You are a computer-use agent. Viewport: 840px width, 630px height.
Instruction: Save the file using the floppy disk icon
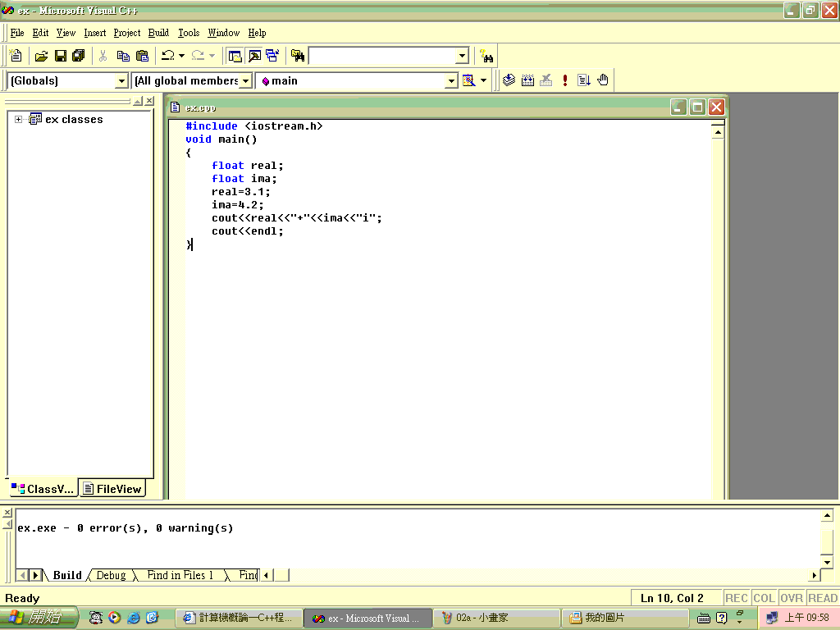click(61, 55)
